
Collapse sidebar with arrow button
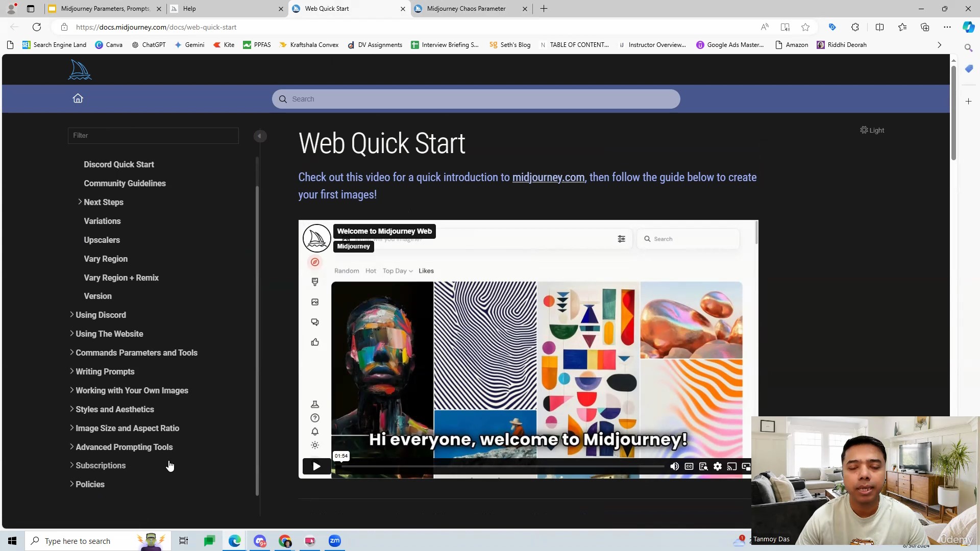pyautogui.click(x=260, y=136)
